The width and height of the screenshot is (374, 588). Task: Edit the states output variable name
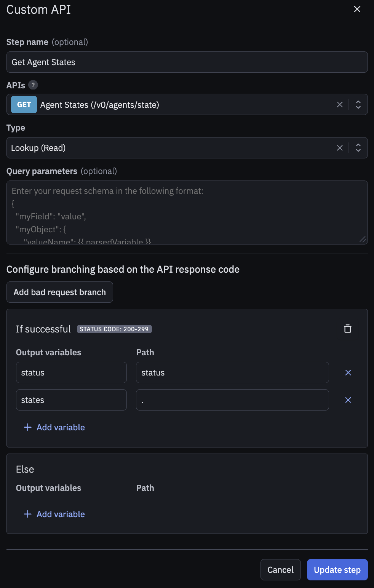71,400
